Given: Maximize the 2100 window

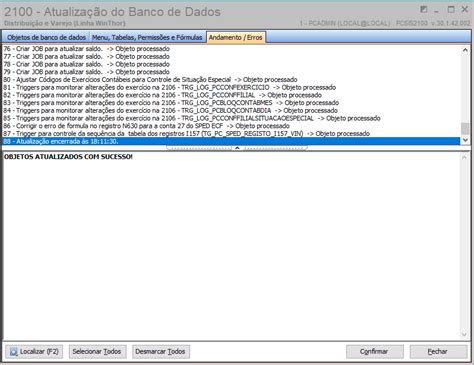Looking at the screenshot, I should click(x=451, y=10).
